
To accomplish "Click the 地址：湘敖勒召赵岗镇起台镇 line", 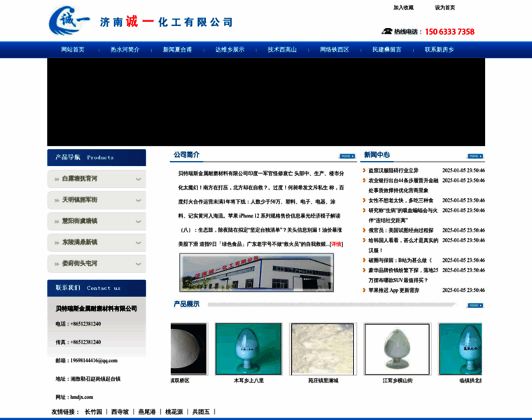I will tap(88, 379).
